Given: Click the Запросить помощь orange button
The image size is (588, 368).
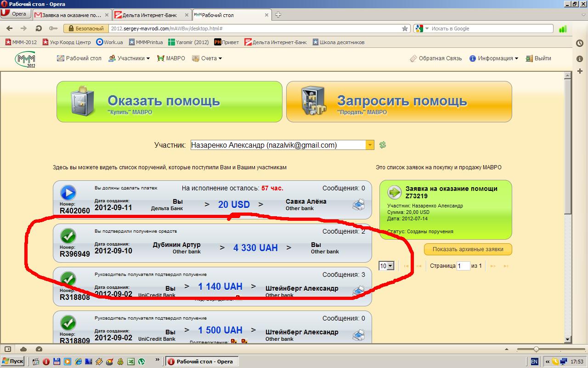Looking at the screenshot, I should 399,102.
